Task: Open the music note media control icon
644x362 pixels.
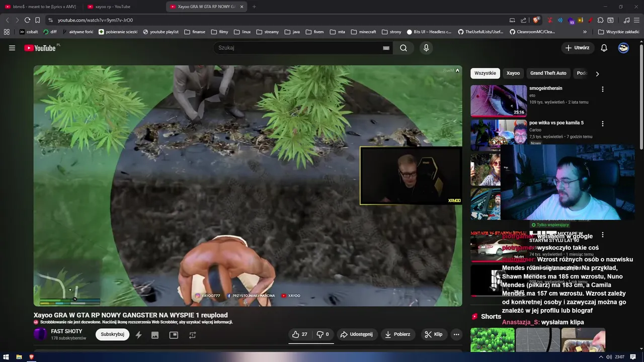Action: point(626,20)
